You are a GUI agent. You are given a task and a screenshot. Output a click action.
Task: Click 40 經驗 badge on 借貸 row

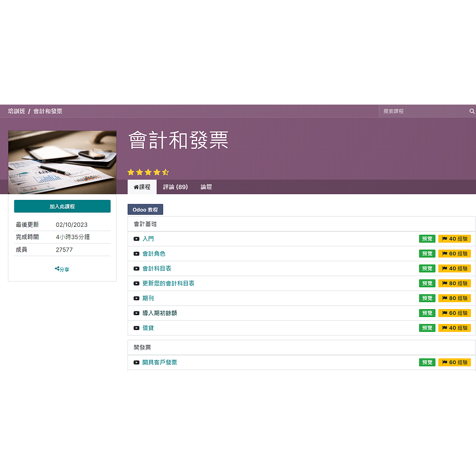point(455,328)
